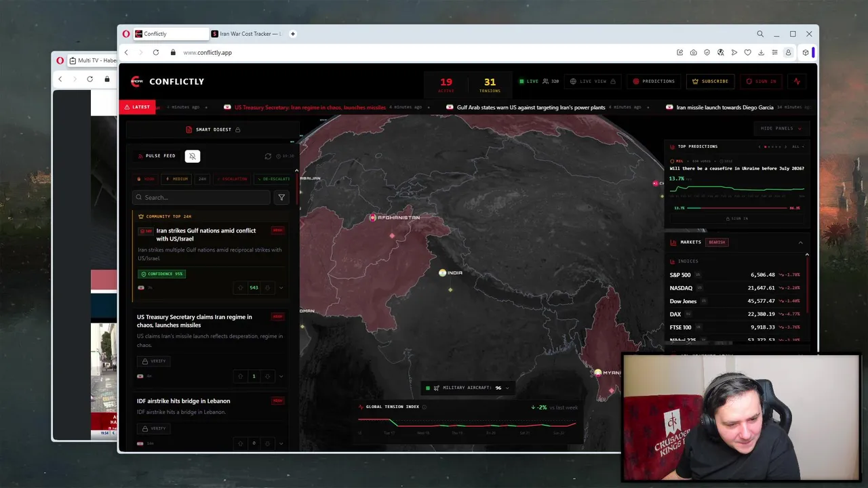Open a new browser tab with plus
868x488 pixels.
(293, 34)
